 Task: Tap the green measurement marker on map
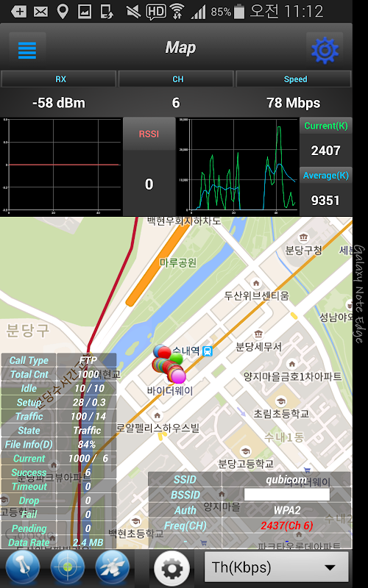pos(177,358)
